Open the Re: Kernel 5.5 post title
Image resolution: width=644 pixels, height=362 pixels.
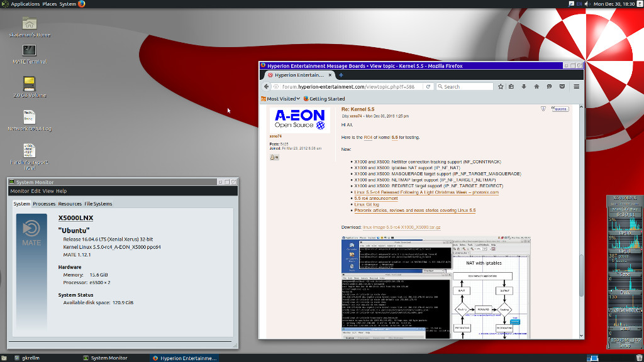(358, 109)
